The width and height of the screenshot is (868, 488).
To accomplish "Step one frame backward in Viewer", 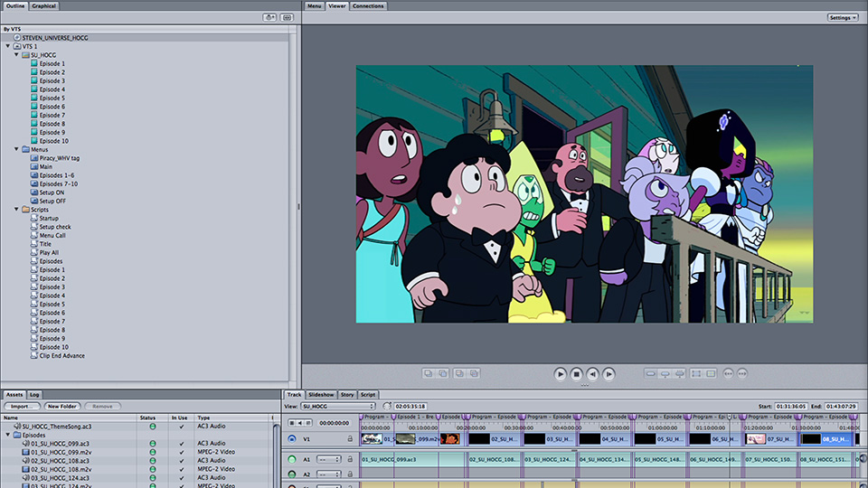I will (x=592, y=374).
